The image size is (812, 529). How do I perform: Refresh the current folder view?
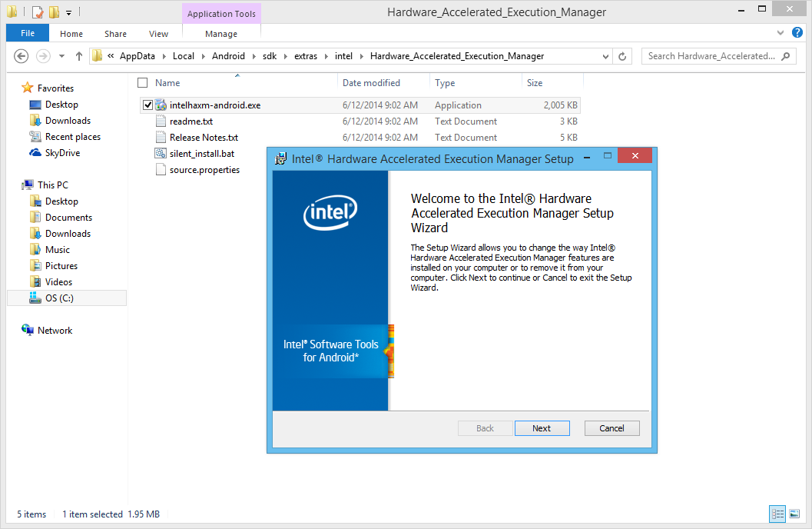coord(623,56)
